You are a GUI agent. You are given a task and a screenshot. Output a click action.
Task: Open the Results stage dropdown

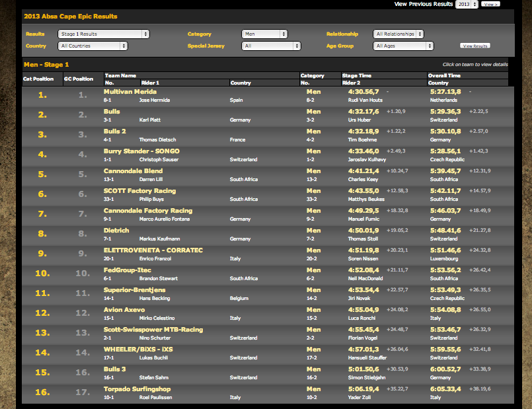click(104, 34)
